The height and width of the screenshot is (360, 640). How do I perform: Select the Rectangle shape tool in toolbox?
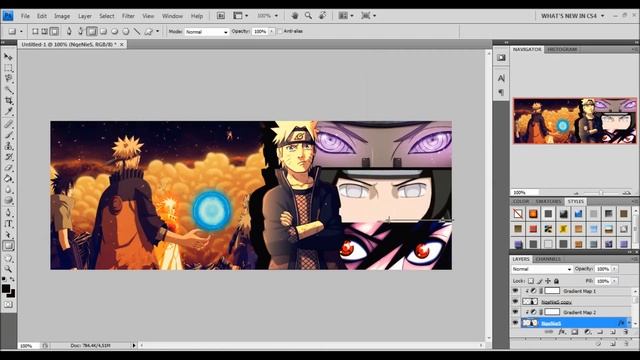pos(8,246)
